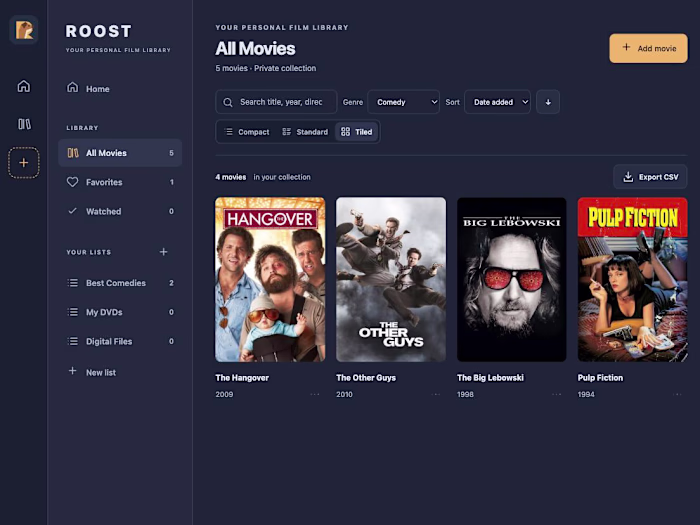Image resolution: width=700 pixels, height=525 pixels.
Task: Click the 2009 year under The Hangover
Action: [x=224, y=394]
